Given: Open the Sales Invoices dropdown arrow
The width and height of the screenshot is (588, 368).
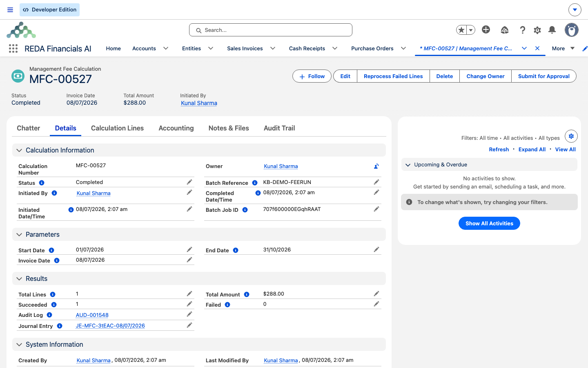Looking at the screenshot, I should [x=273, y=48].
